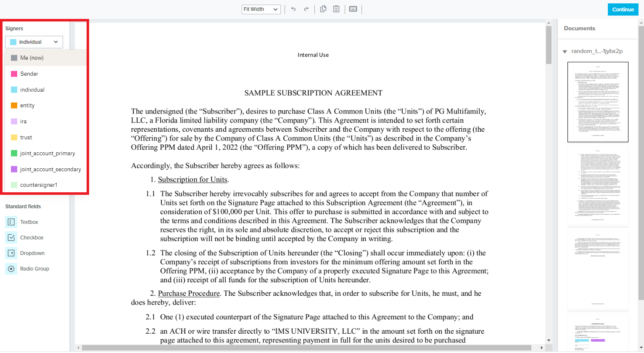Click the horizontal scroll right arrow
The height and width of the screenshot is (353, 644).
tap(542, 348)
